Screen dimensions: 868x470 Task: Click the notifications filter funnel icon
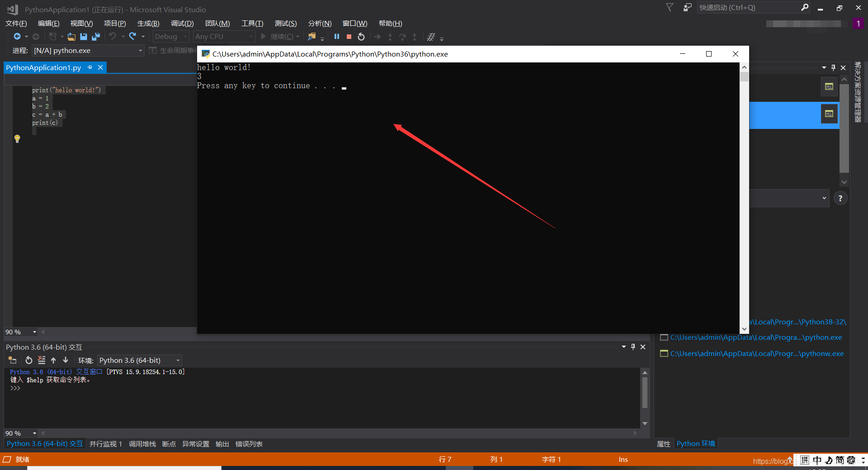(670, 7)
